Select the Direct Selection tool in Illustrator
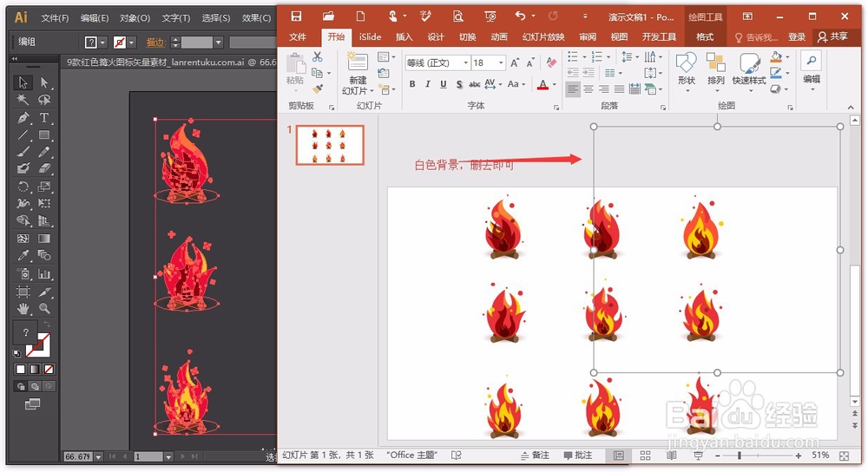The height and width of the screenshot is (472, 868). click(44, 82)
